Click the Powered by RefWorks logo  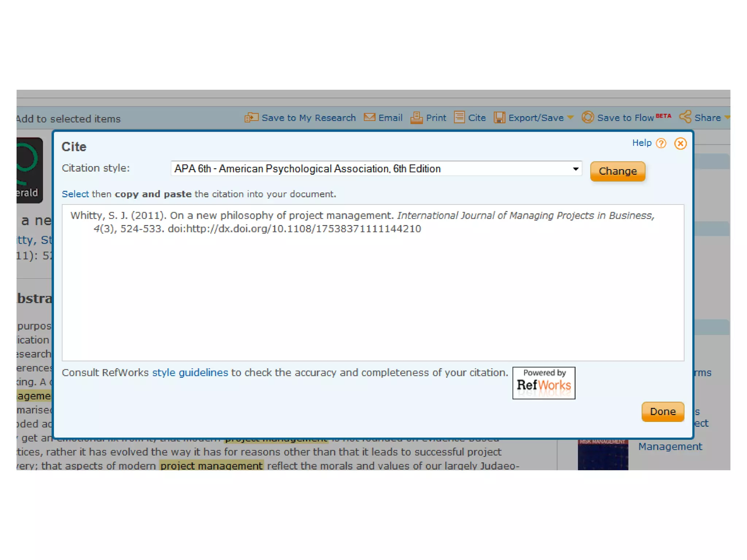tap(543, 383)
